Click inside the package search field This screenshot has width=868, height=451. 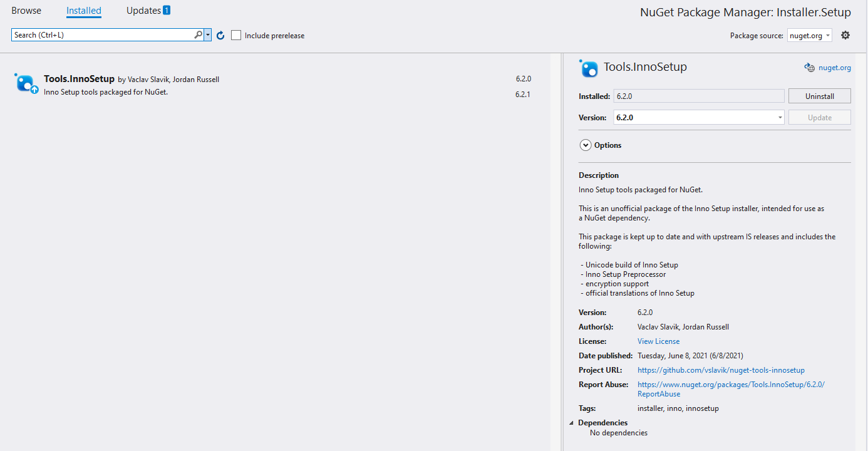pos(100,34)
